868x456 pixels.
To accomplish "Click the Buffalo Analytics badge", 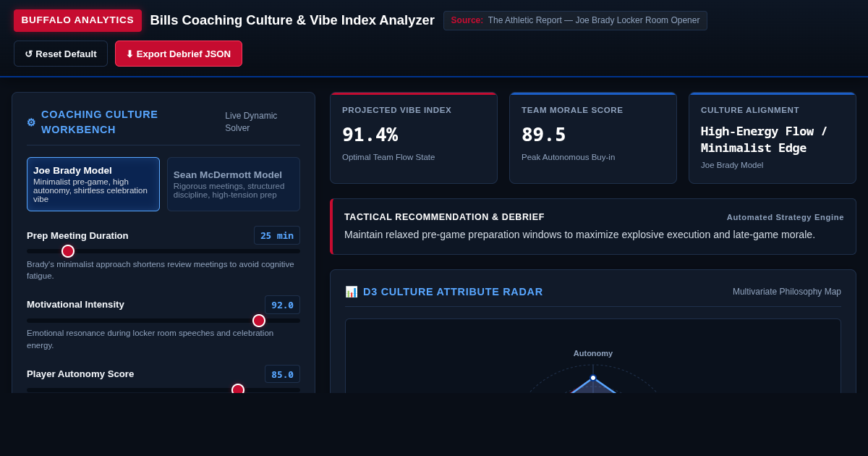I will coord(77,20).
